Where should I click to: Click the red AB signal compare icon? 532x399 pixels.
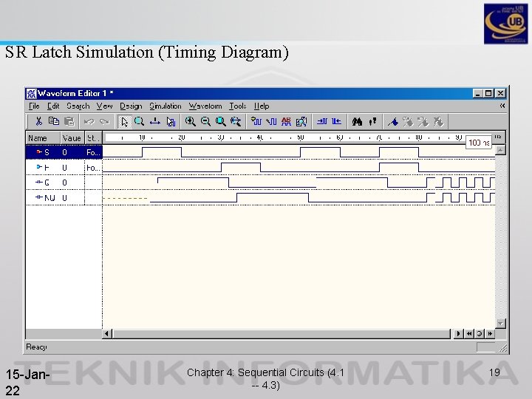286,121
